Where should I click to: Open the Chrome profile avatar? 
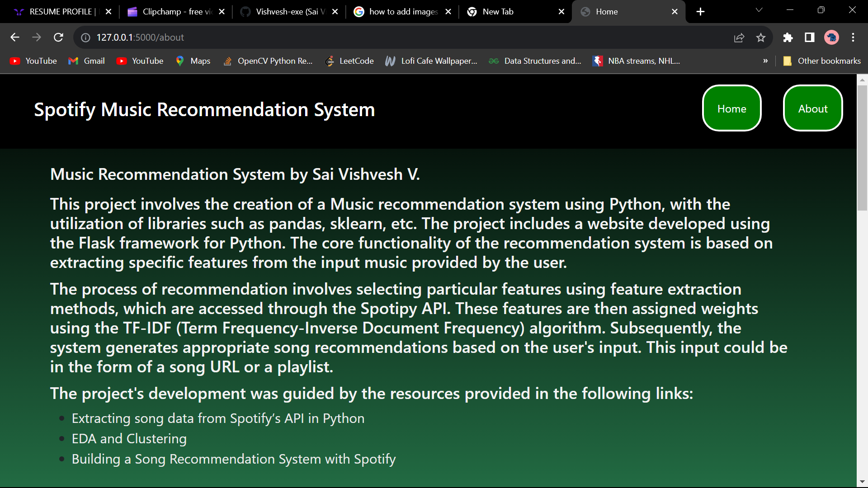[831, 38]
